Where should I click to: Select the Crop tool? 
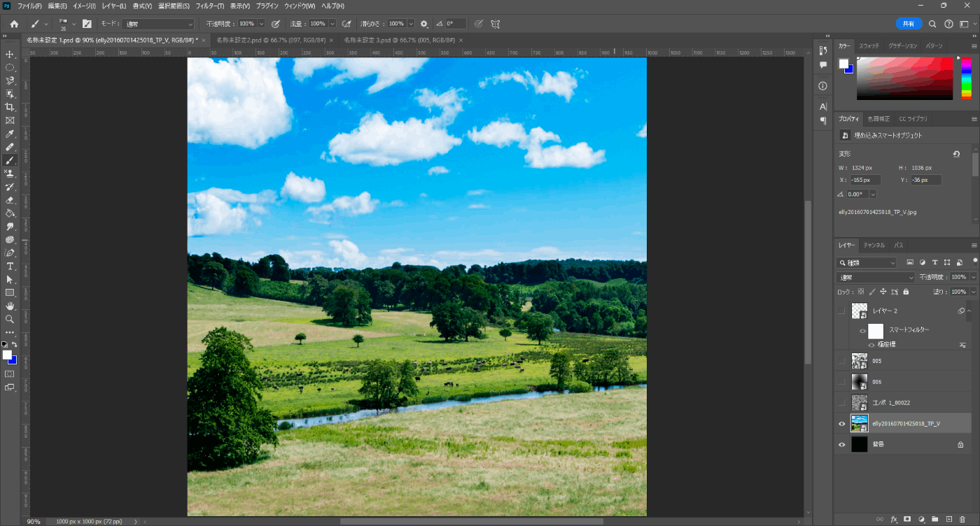point(10,107)
